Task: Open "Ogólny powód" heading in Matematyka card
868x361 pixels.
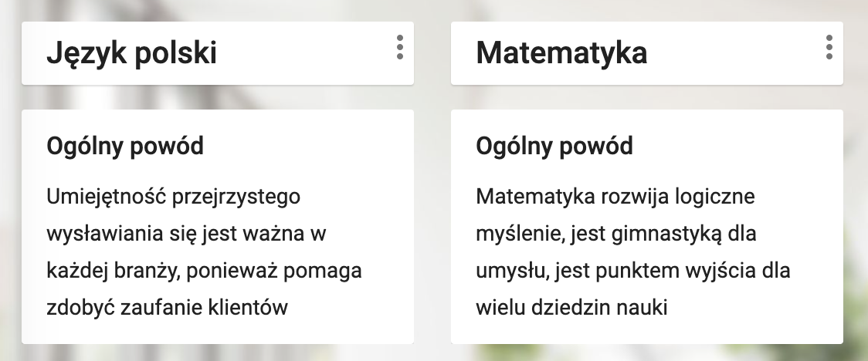Action: coord(554,146)
